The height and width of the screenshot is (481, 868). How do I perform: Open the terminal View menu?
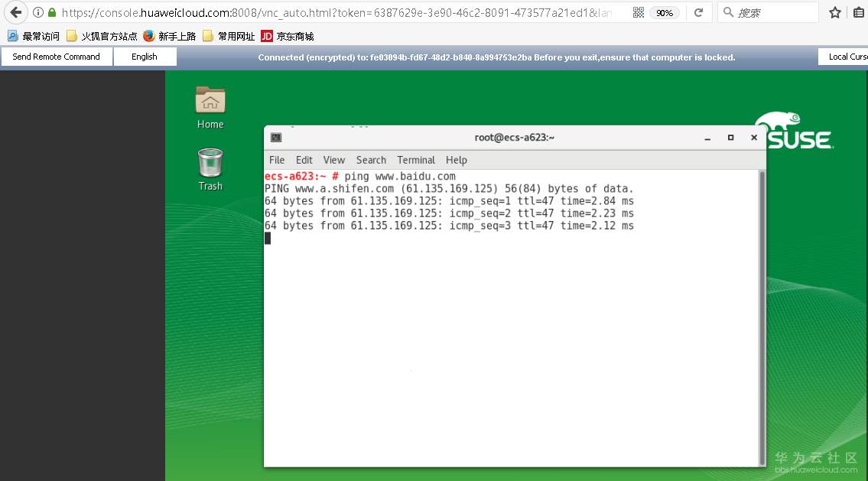(x=333, y=160)
